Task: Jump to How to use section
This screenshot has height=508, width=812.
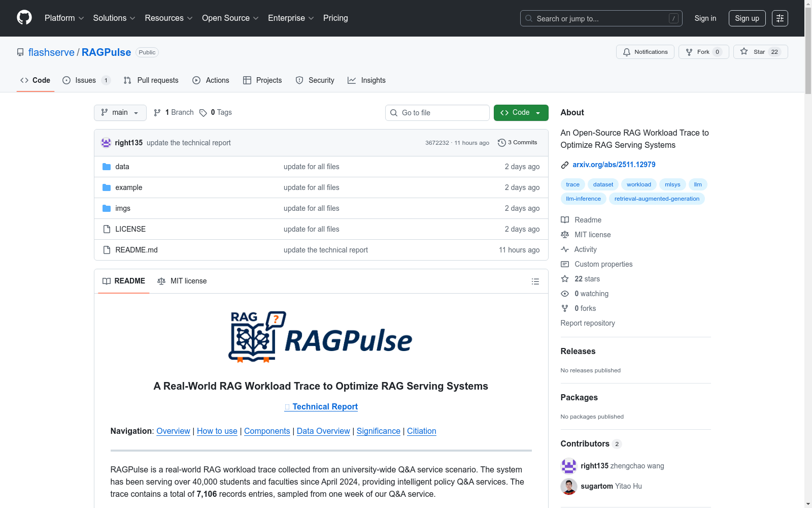Action: (217, 431)
